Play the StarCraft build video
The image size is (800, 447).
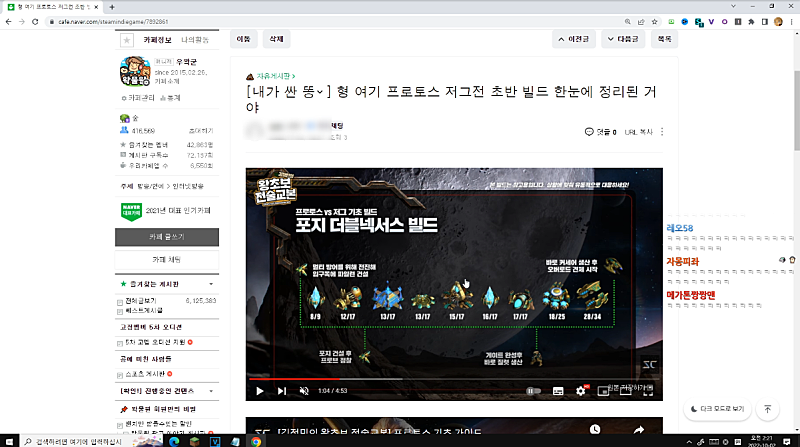[x=260, y=391]
